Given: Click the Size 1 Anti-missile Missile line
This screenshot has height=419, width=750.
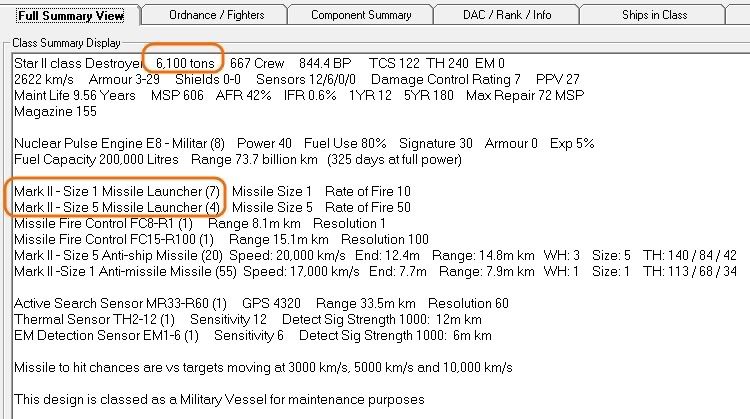Looking at the screenshot, I should tap(375, 272).
